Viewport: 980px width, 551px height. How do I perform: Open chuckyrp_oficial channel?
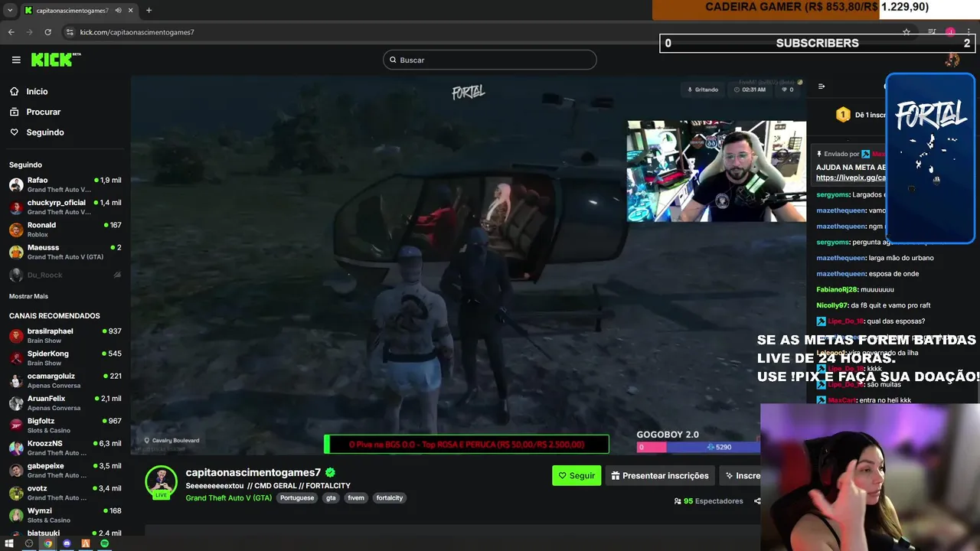[65, 207]
